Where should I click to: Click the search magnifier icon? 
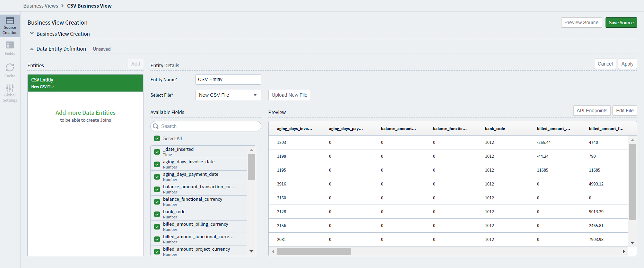pyautogui.click(x=156, y=126)
